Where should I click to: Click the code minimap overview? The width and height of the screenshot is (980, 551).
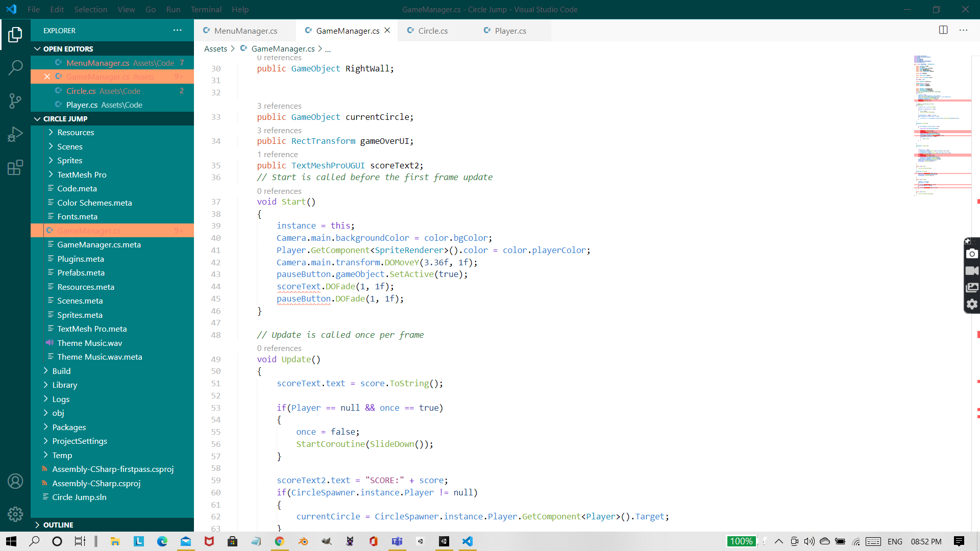coord(942,125)
